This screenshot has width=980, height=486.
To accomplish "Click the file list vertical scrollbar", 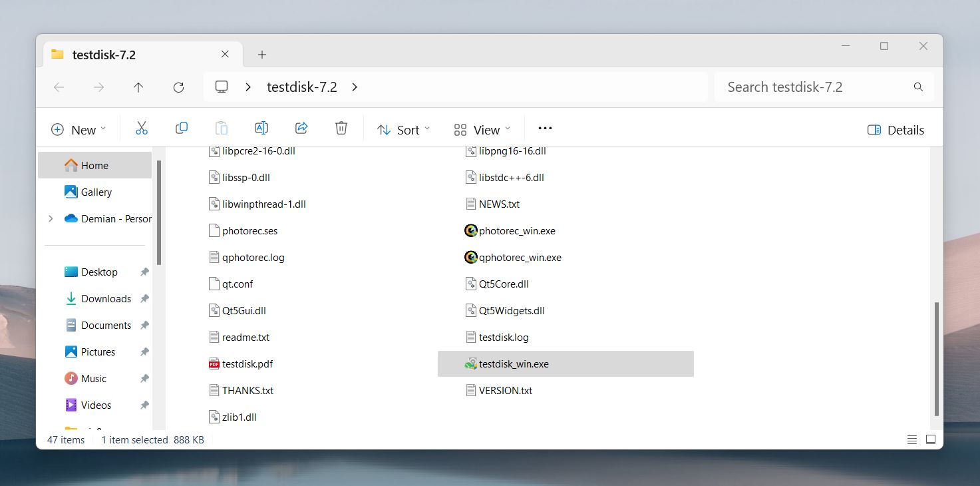I will click(x=937, y=359).
